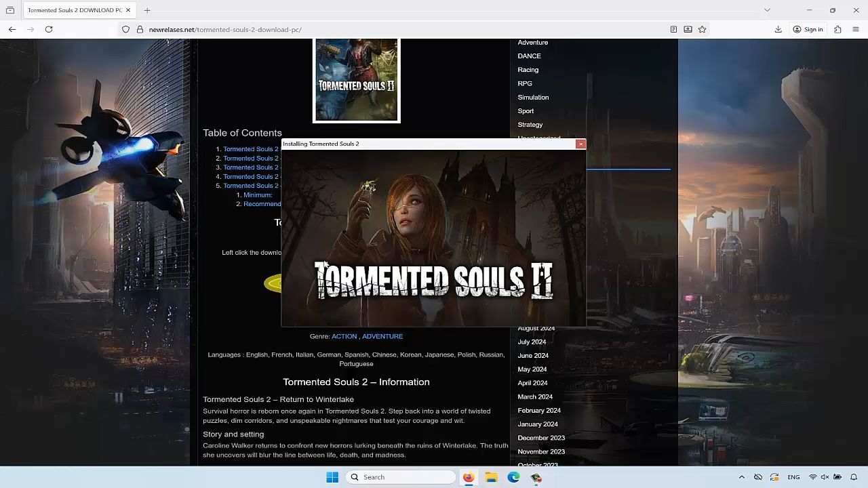
Task: Open the Firefox downloads panel
Action: coord(778,29)
